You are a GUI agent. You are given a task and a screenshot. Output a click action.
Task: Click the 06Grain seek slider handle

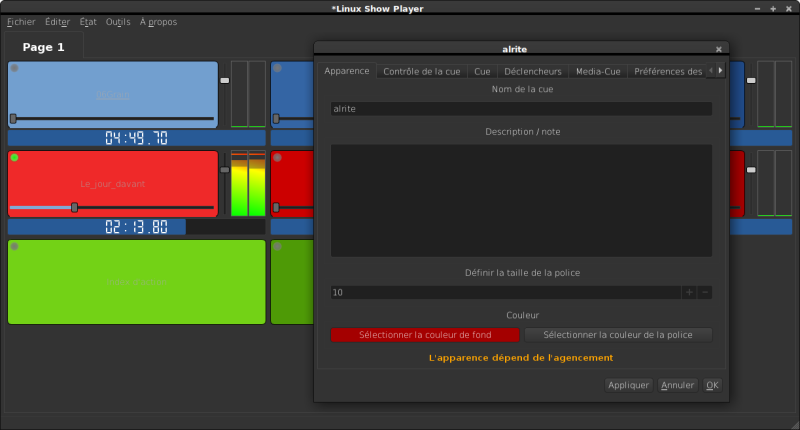13,119
